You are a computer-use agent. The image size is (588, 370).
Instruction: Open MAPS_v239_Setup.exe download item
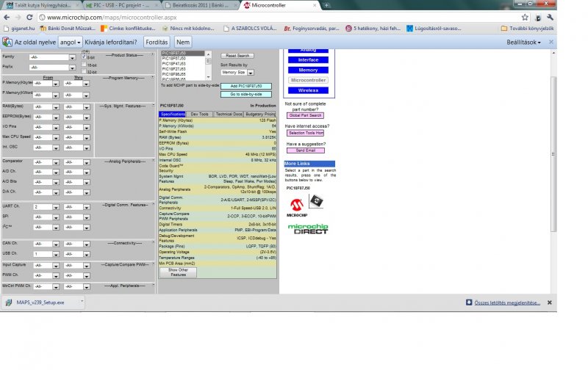coord(40,302)
